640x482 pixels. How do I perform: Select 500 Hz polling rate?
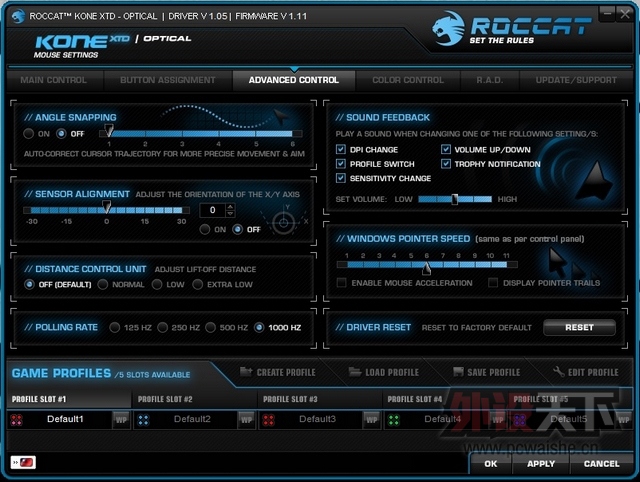[x=211, y=327]
